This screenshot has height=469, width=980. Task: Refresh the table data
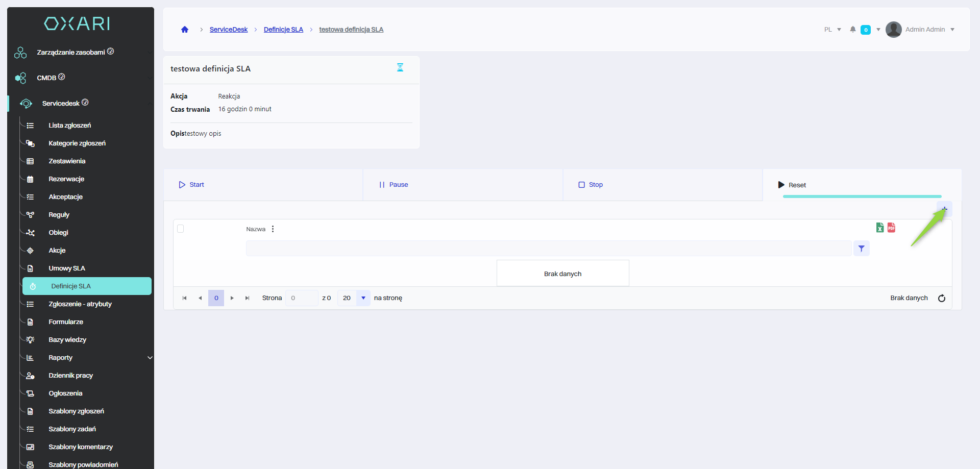pos(942,298)
